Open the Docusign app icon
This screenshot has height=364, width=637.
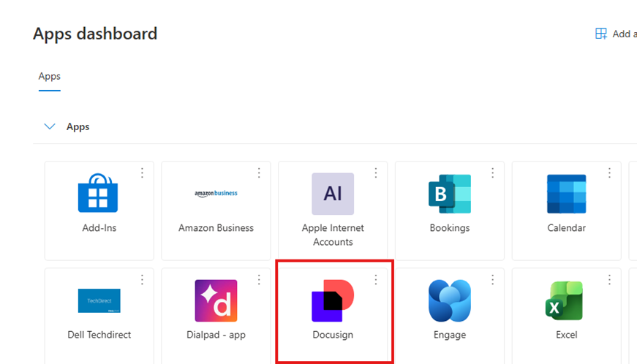pos(333,300)
